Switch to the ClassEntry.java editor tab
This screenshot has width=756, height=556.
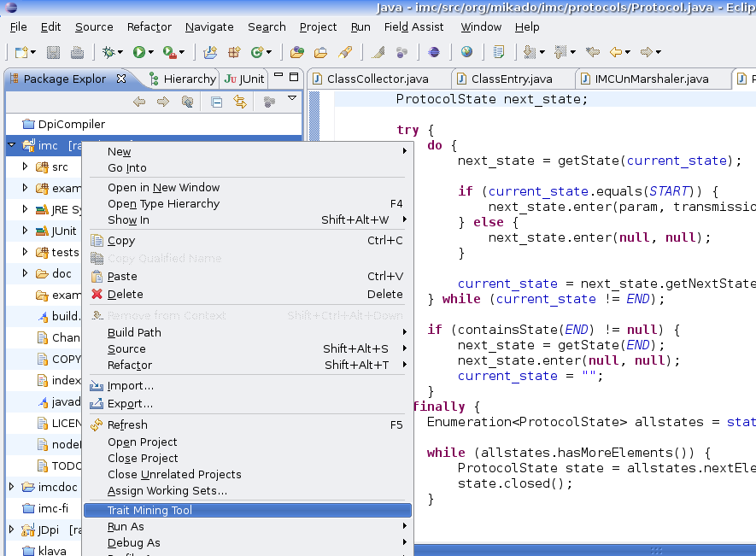coord(511,79)
